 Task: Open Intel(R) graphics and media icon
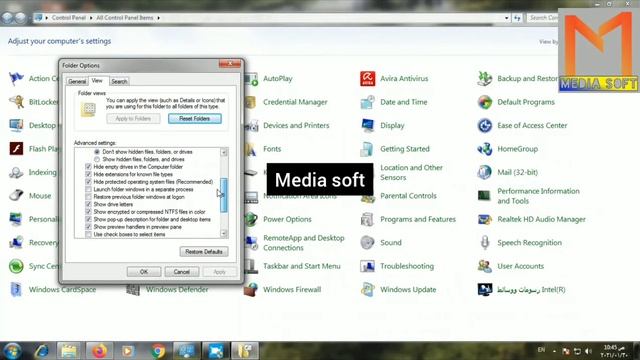pos(485,289)
